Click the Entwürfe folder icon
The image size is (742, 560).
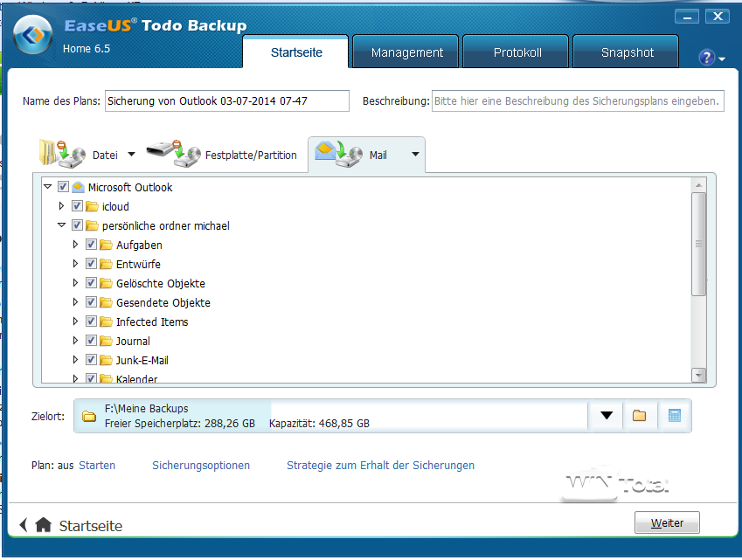tap(106, 264)
